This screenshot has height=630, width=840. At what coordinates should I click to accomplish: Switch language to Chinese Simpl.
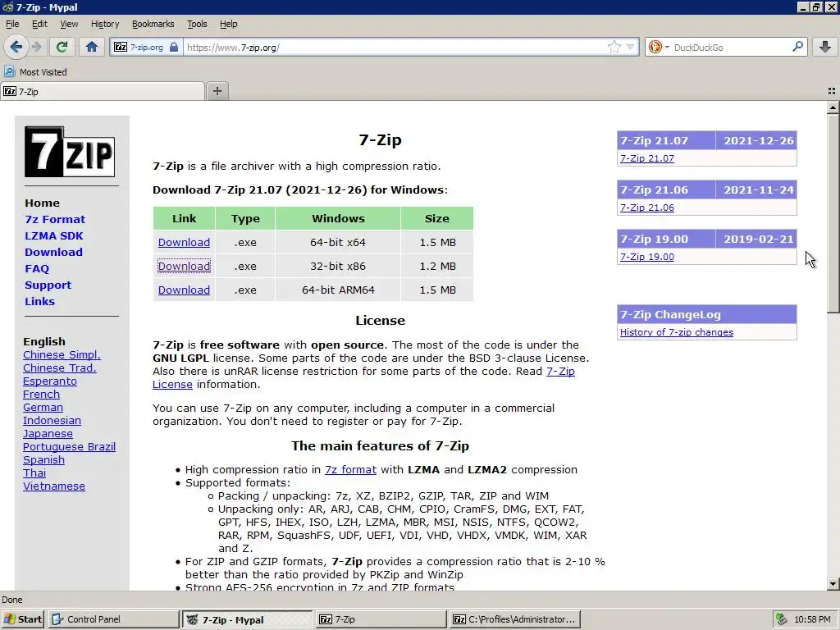62,354
